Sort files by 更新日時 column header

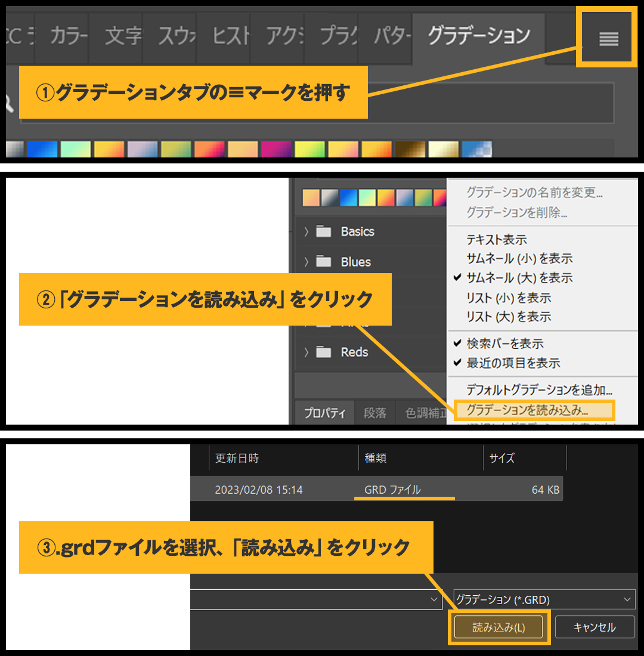(237, 458)
